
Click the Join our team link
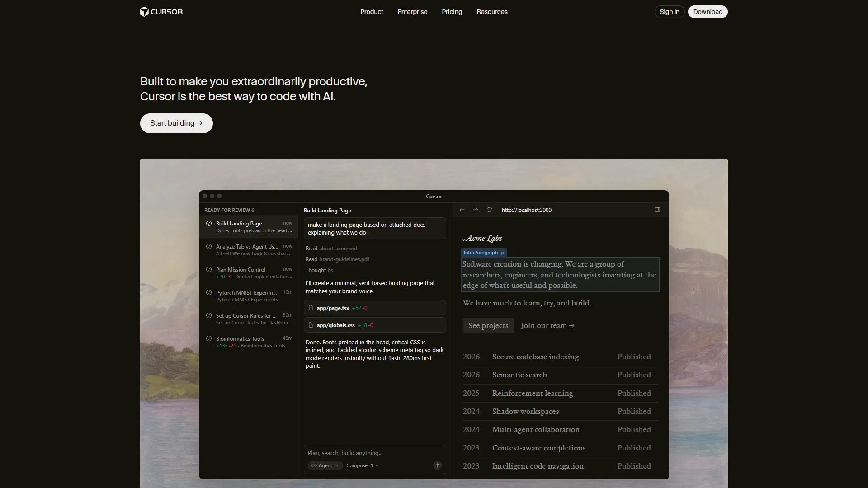[547, 325]
